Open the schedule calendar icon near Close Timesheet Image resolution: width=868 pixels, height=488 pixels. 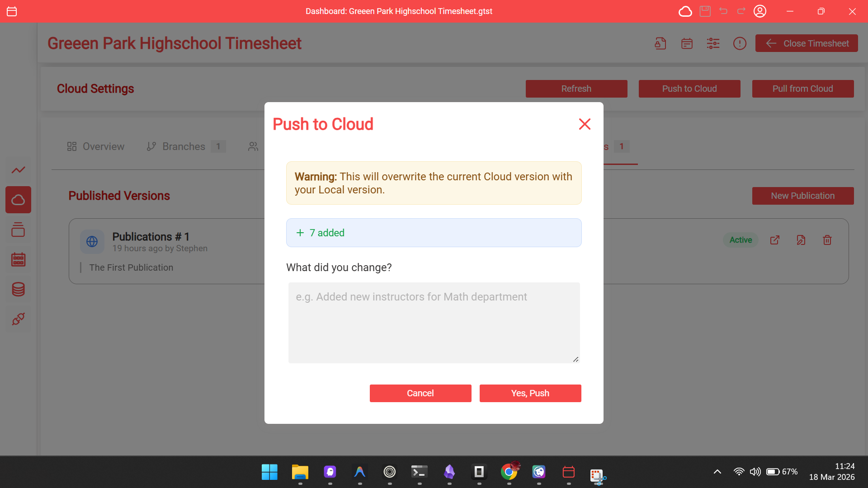click(x=686, y=43)
